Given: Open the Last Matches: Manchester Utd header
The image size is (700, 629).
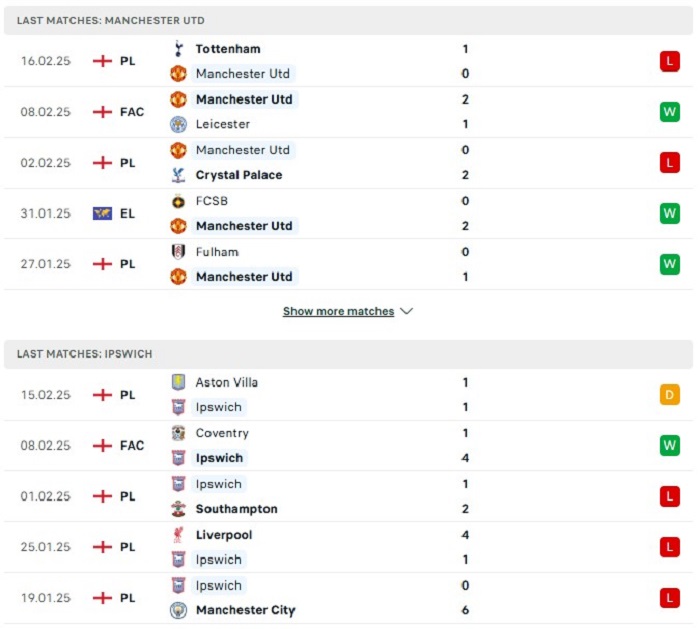Looking at the screenshot, I should coord(348,21).
